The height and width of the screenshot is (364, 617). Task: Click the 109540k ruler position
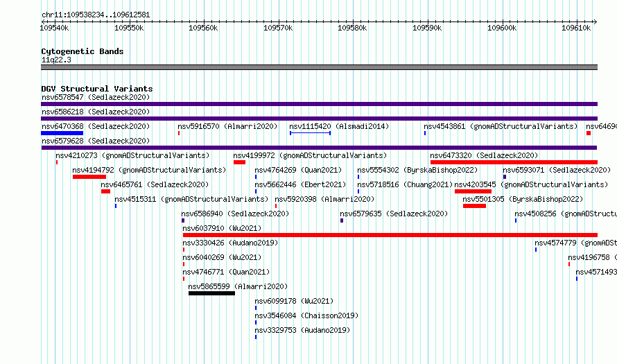(x=54, y=28)
